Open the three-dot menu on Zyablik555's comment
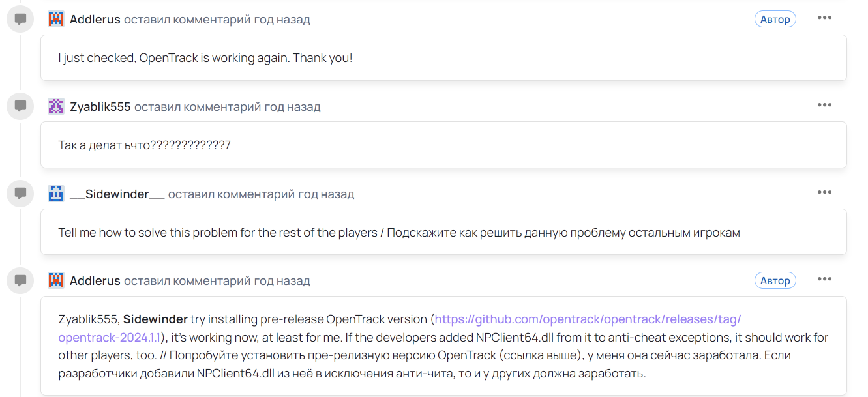This screenshot has width=868, height=397. pyautogui.click(x=824, y=105)
